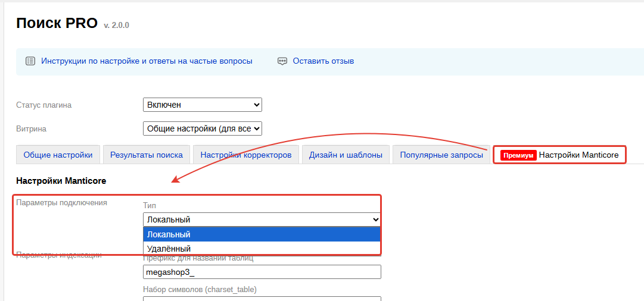The width and height of the screenshot is (644, 301).
Task: Focus the charset_table input field
Action: click(x=262, y=299)
